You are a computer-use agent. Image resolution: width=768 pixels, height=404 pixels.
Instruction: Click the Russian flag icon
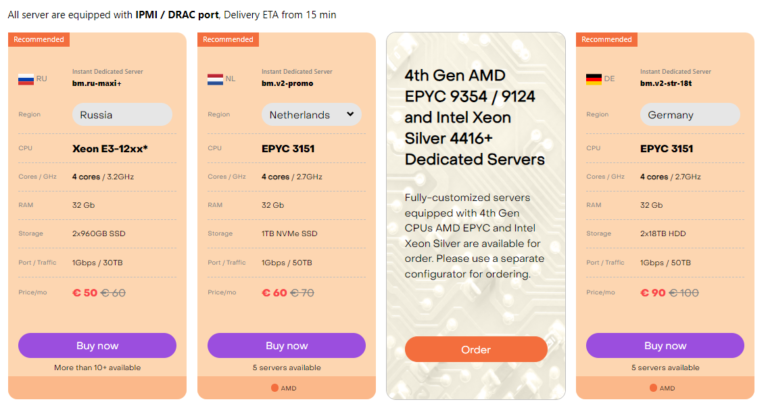(x=26, y=78)
